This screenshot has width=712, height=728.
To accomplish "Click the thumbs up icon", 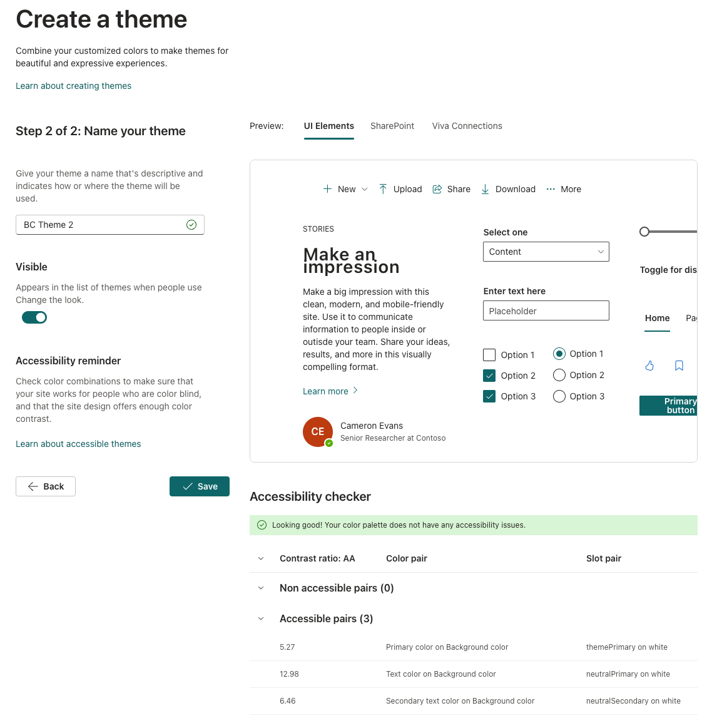I will click(x=649, y=365).
